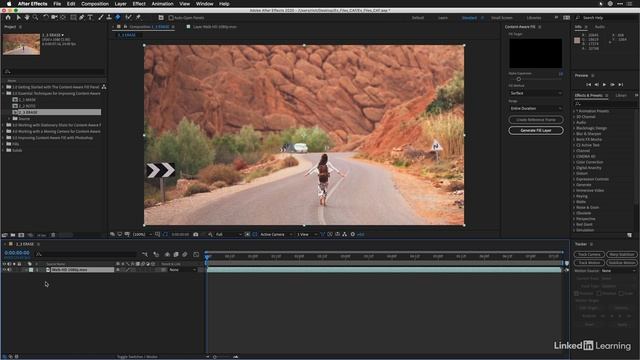Toggle video eye for the layer in timeline

click(x=4, y=270)
